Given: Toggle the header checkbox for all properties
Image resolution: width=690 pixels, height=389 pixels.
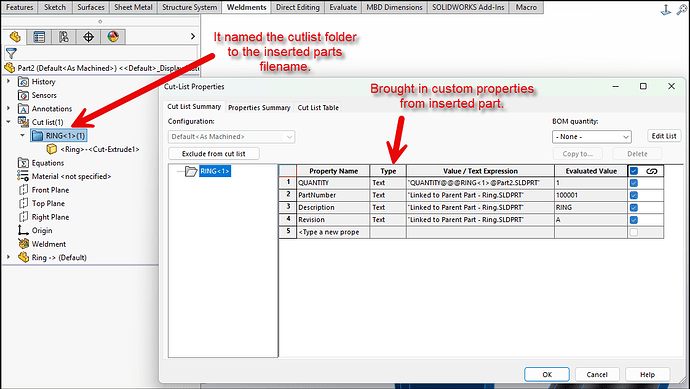Looking at the screenshot, I should (x=634, y=171).
